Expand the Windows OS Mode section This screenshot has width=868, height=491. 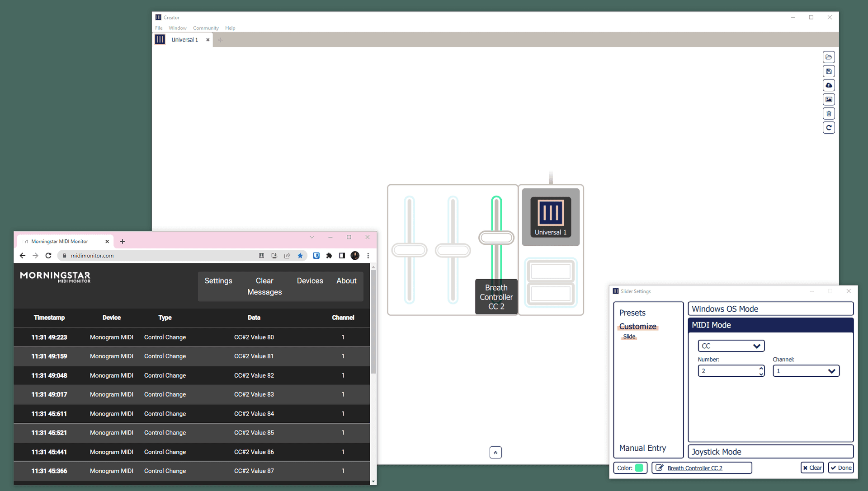(x=770, y=309)
